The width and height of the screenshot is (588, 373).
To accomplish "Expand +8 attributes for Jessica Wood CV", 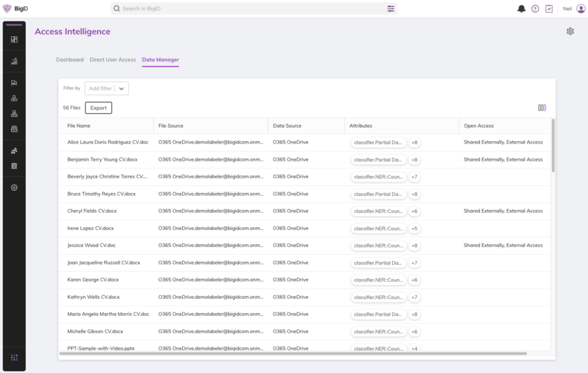I will 415,246.
